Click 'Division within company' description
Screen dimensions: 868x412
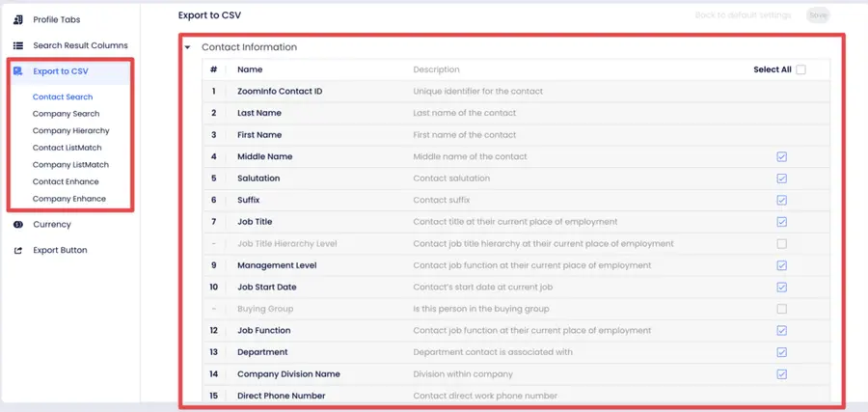(463, 374)
